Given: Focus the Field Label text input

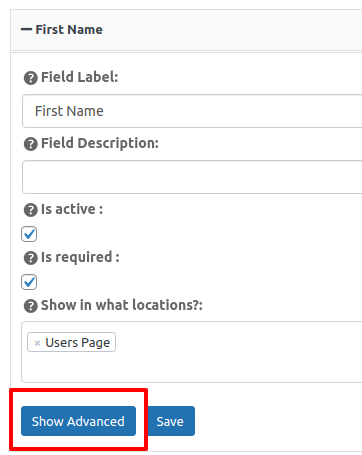Looking at the screenshot, I should pos(192,111).
